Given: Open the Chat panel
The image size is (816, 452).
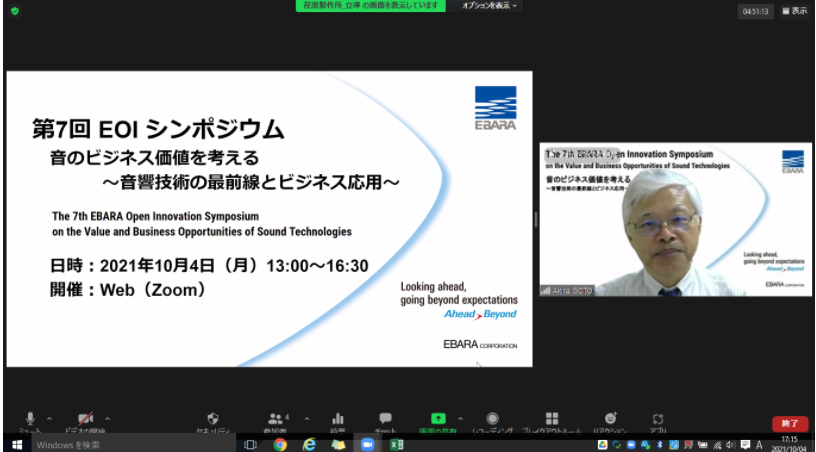Looking at the screenshot, I should 385,419.
